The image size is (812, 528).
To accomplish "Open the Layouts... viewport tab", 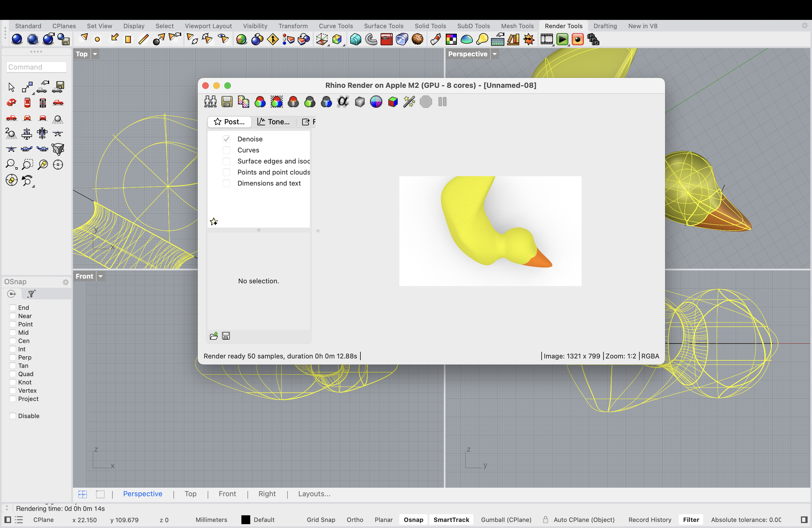I will 314,493.
